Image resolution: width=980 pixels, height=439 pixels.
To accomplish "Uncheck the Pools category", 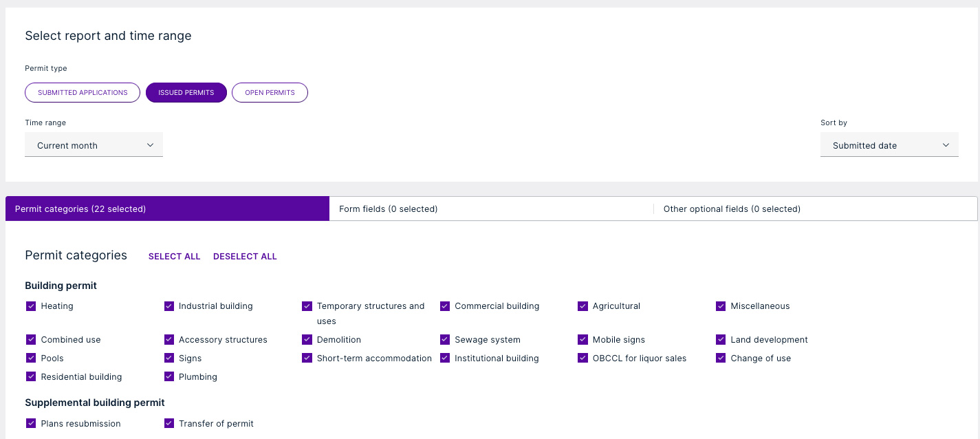I will (x=31, y=358).
